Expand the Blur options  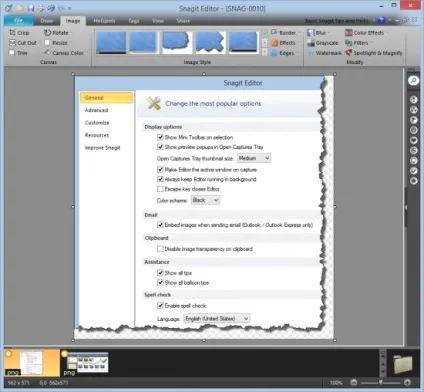coord(318,33)
